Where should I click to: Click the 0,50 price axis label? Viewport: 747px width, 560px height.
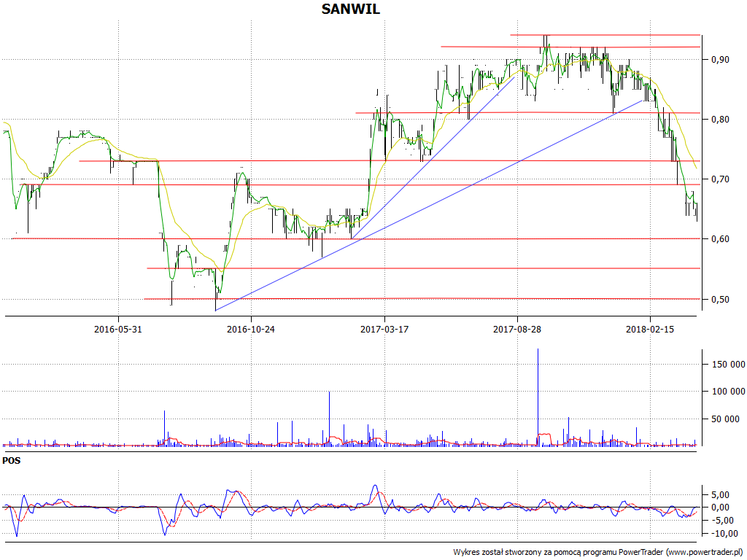pyautogui.click(x=720, y=299)
